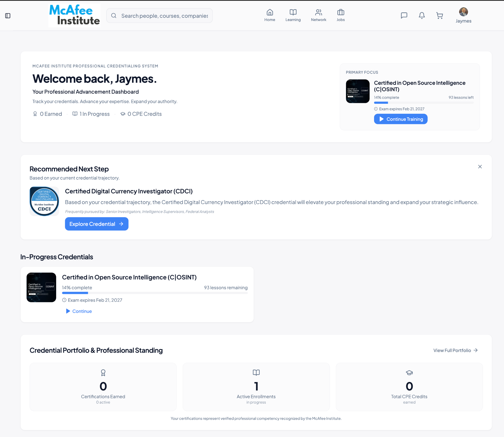Click 'Recommended Next Step' heading
Viewport: 504px width, 437px height.
(x=69, y=169)
